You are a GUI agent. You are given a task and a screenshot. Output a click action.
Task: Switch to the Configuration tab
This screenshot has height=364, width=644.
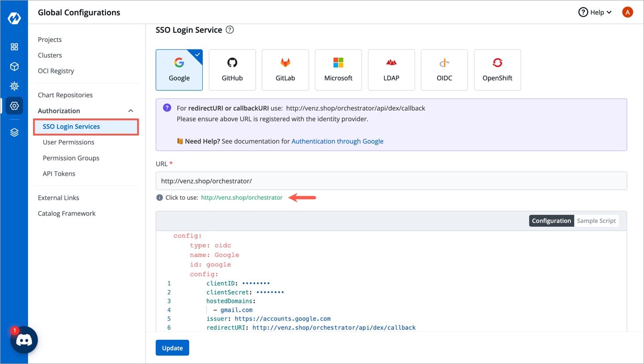pyautogui.click(x=551, y=221)
